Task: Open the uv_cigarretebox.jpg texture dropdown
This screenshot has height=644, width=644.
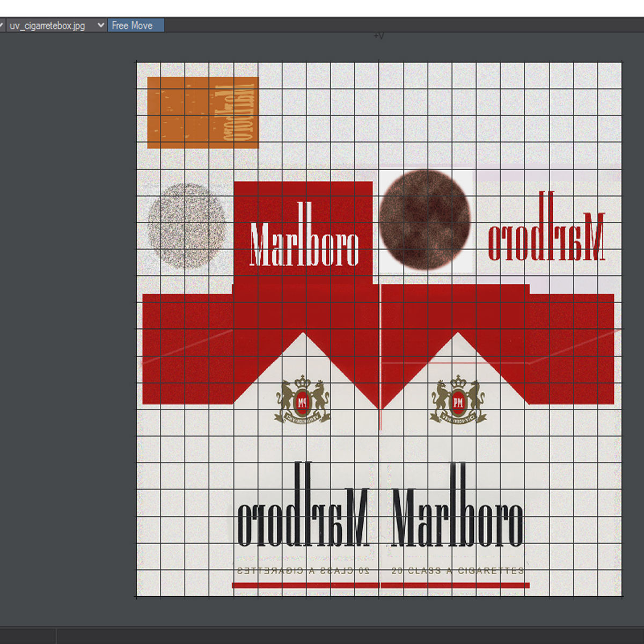Action: (x=56, y=25)
